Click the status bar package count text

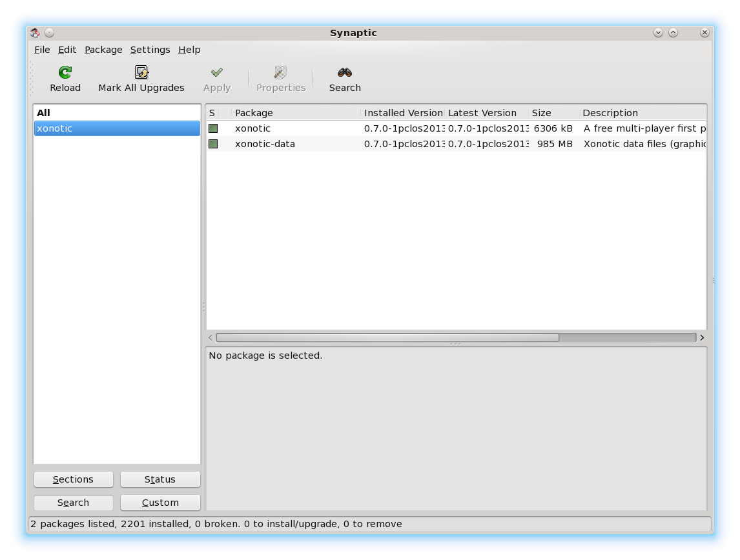pos(216,524)
